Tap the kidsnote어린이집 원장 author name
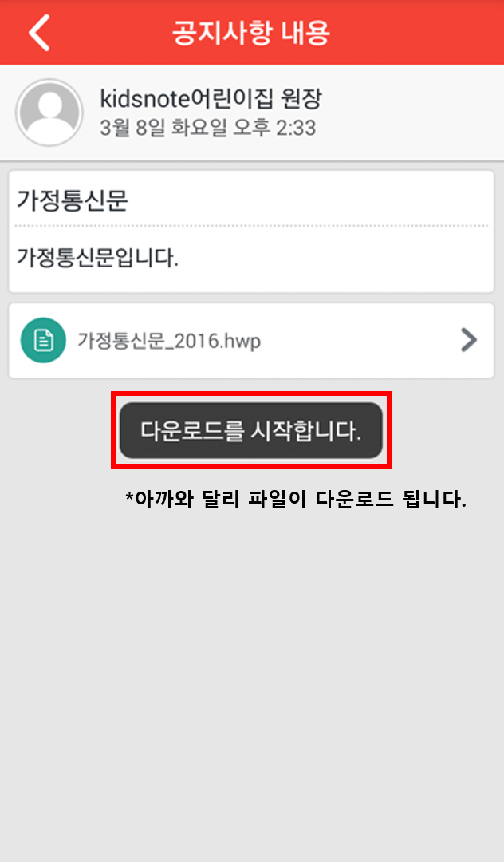The width and height of the screenshot is (504, 862). tap(211, 99)
